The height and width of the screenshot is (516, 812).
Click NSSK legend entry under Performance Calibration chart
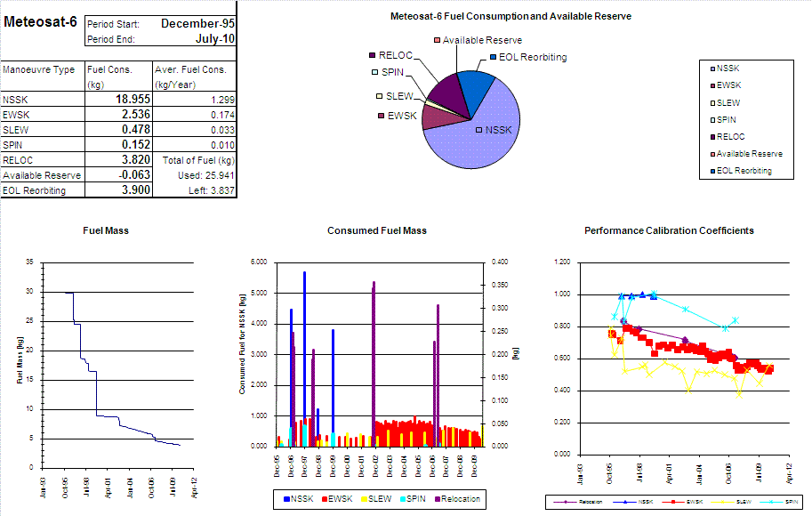click(633, 502)
